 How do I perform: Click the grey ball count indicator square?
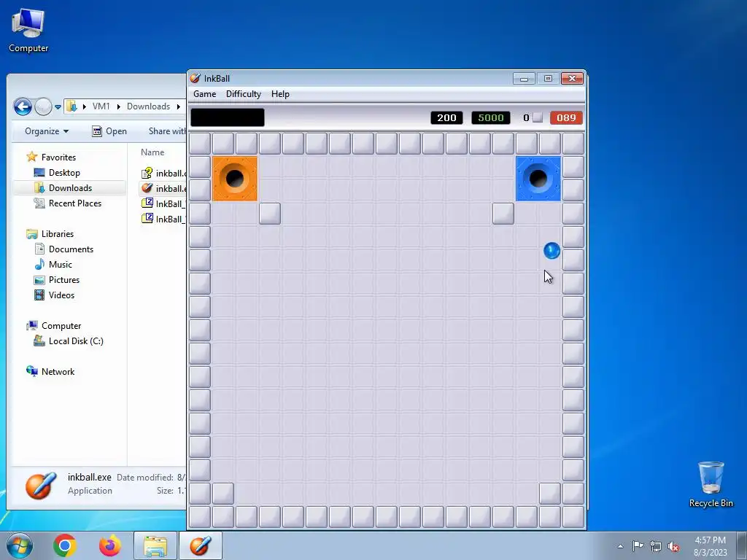pyautogui.click(x=538, y=117)
